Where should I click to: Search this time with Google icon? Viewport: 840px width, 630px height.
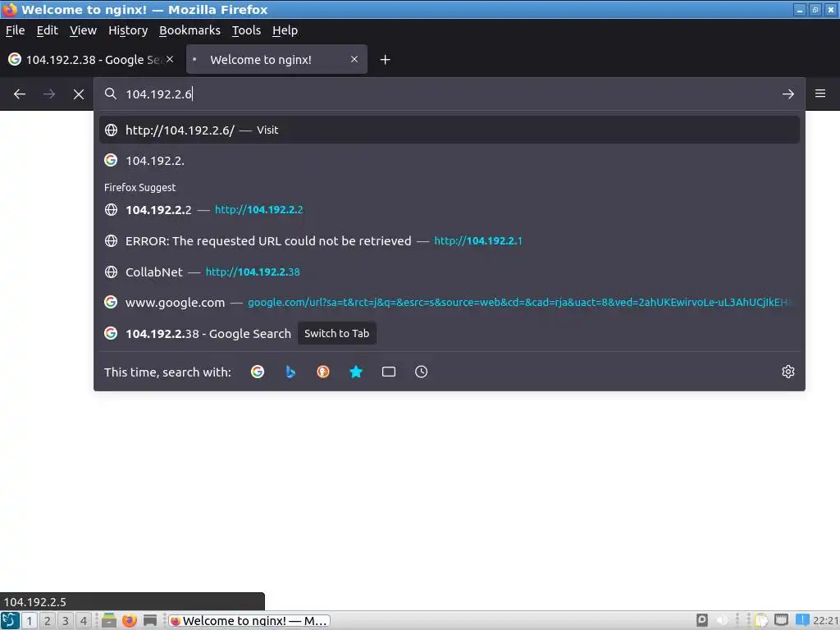click(x=258, y=372)
